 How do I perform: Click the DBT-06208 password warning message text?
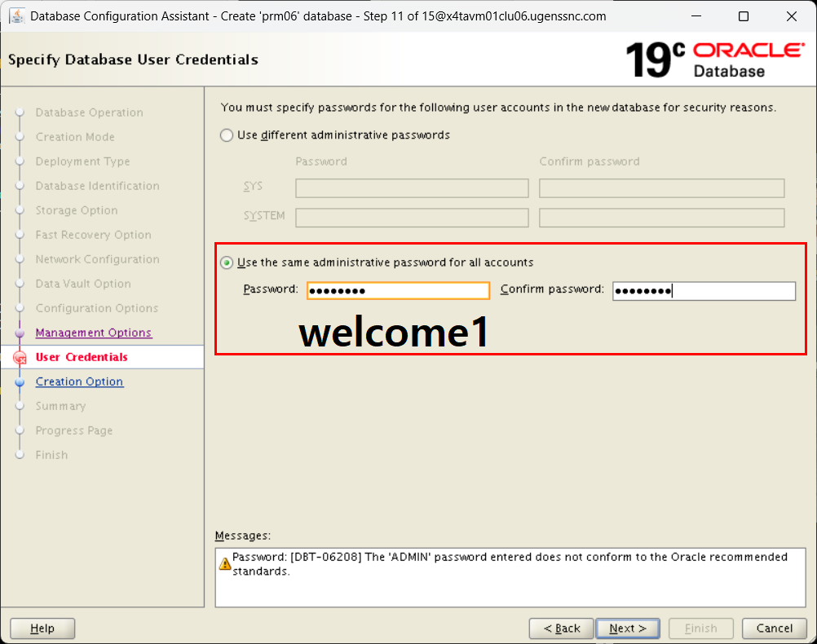[x=510, y=564]
